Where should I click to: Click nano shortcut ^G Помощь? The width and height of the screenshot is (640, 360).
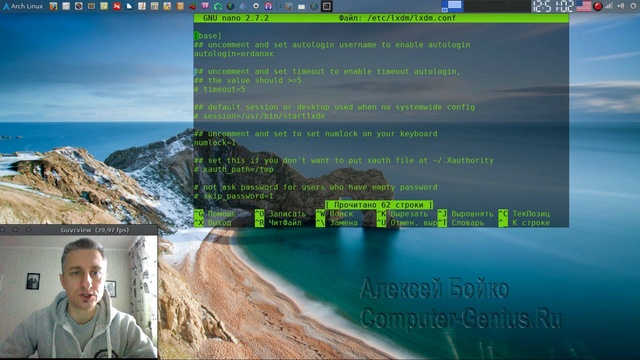(215, 214)
